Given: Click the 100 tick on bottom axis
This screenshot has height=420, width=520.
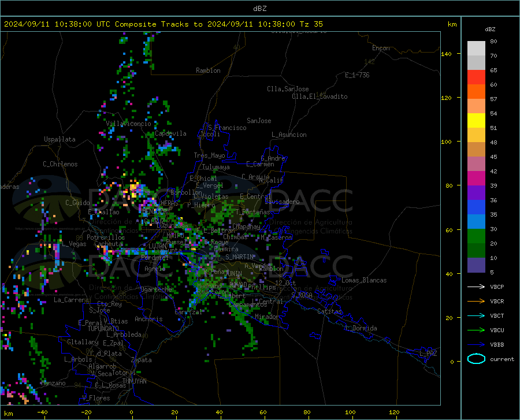Looking at the screenshot, I should (350, 412).
